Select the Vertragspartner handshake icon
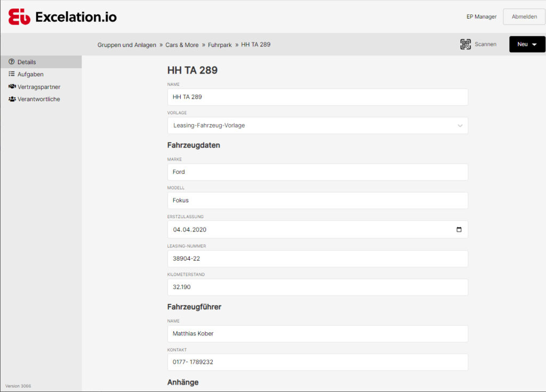Viewport: 546px width, 392px height. pos(11,86)
